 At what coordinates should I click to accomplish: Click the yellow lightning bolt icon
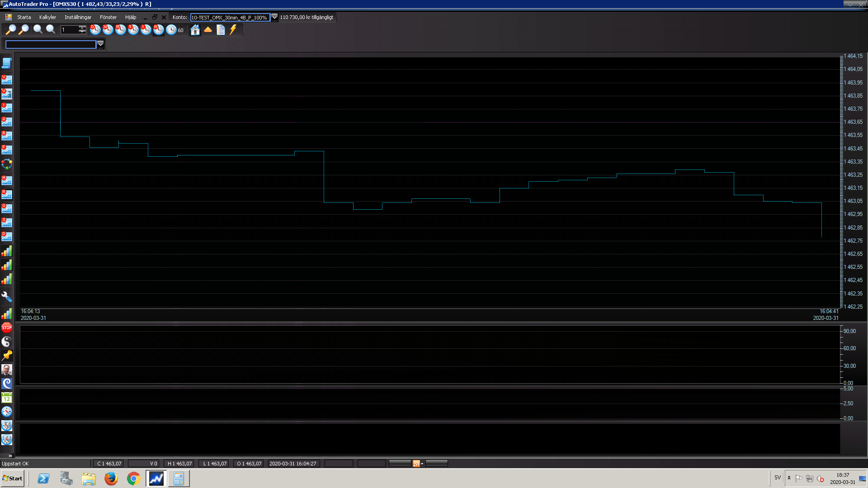(x=233, y=30)
